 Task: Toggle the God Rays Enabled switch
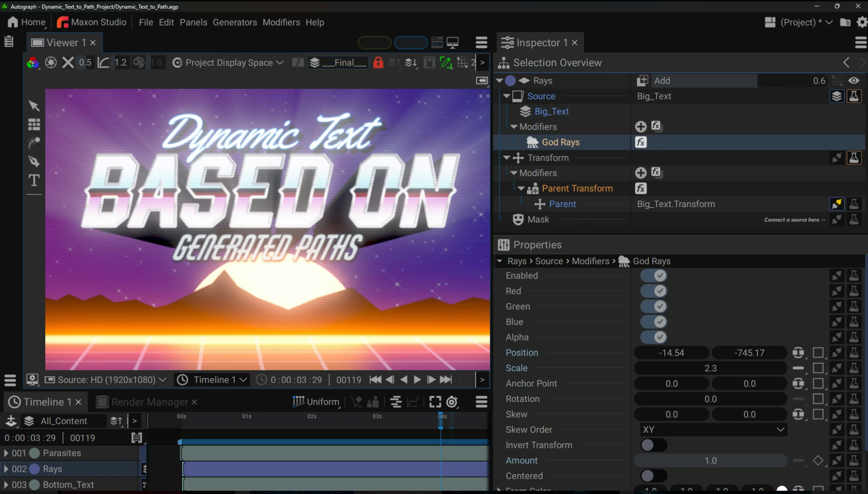653,276
